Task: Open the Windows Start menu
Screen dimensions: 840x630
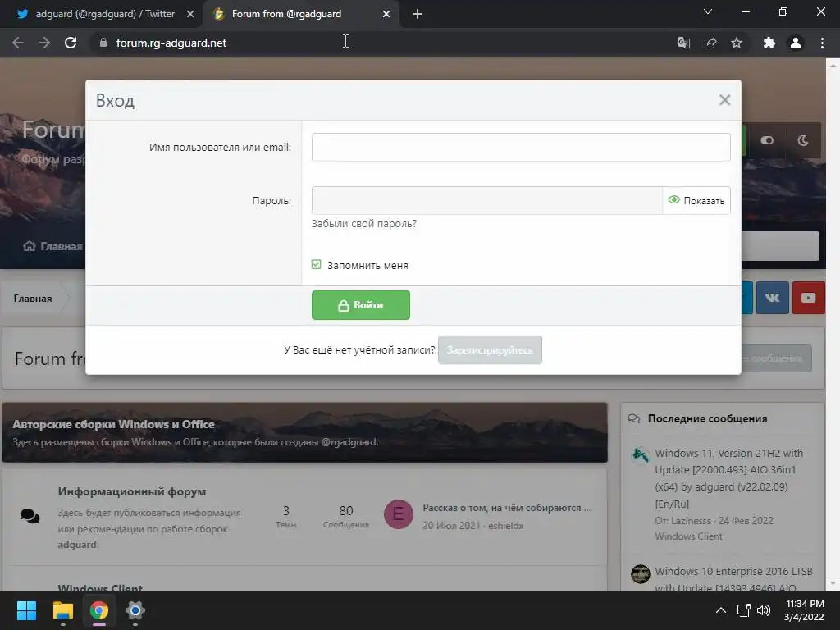Action: pos(26,610)
